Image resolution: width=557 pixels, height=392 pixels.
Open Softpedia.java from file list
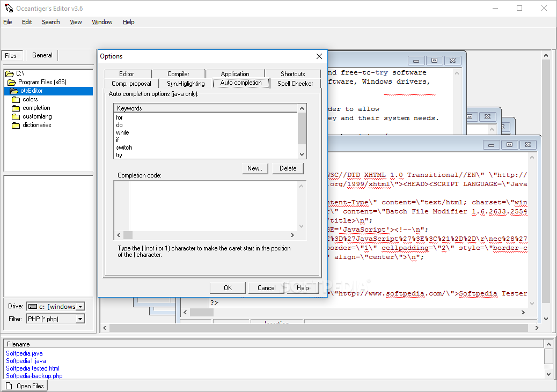[x=24, y=353]
